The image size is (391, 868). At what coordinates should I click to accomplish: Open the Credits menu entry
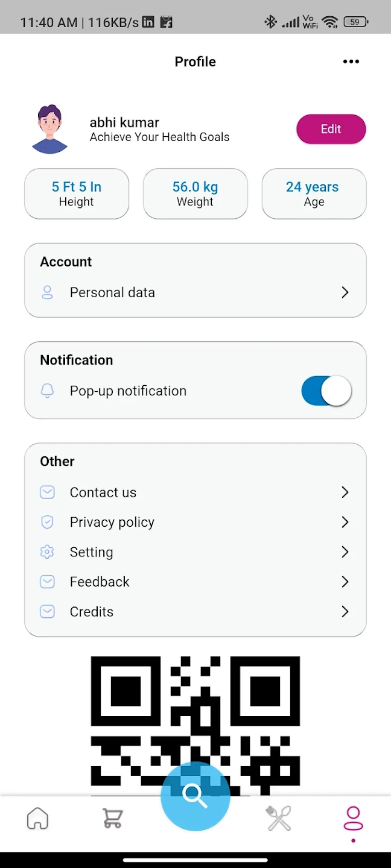click(92, 612)
